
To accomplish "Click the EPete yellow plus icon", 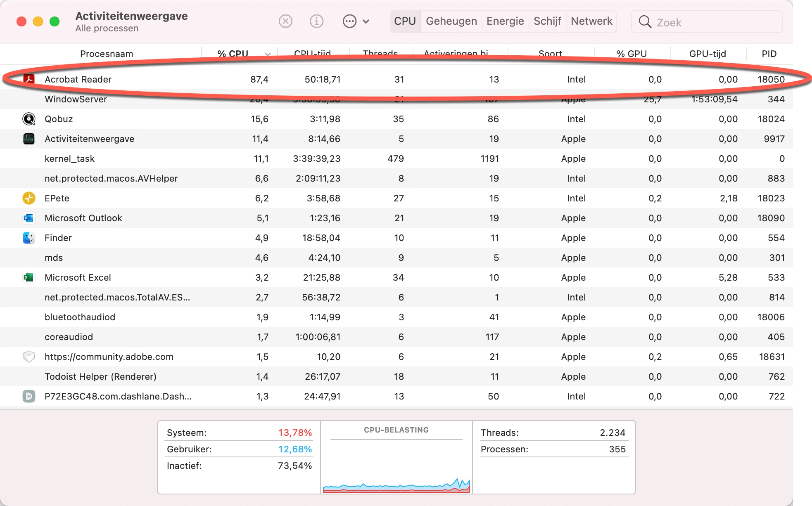I will 29,198.
